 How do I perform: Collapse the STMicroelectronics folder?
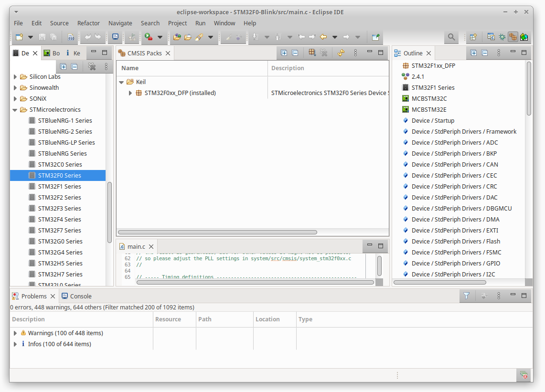[15, 110]
